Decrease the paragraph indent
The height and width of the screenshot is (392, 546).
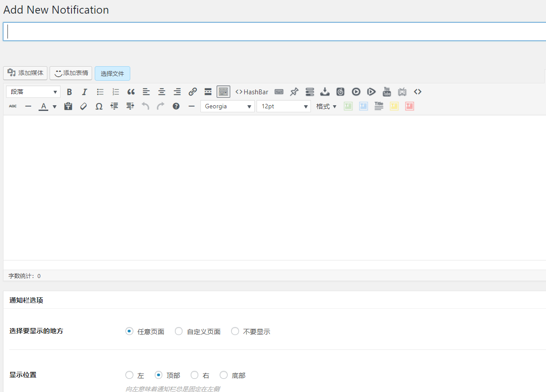pos(114,106)
